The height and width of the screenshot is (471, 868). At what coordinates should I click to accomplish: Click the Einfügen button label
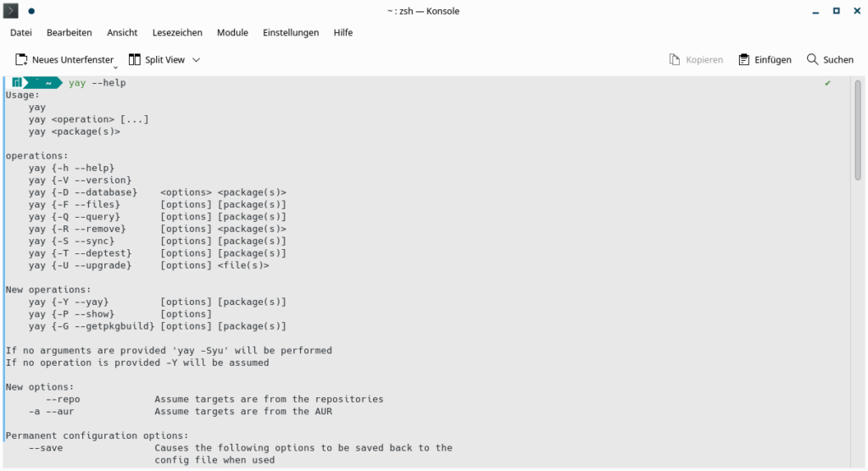pos(773,60)
